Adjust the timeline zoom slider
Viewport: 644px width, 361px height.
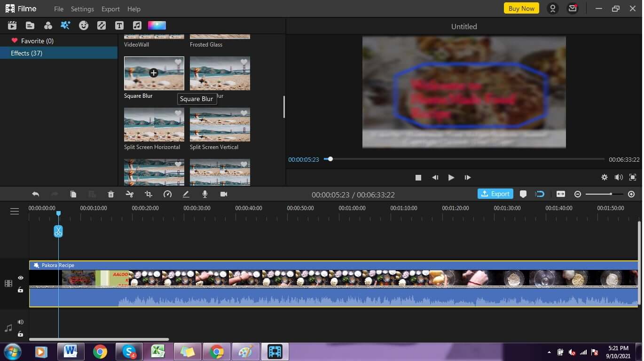[x=605, y=194]
